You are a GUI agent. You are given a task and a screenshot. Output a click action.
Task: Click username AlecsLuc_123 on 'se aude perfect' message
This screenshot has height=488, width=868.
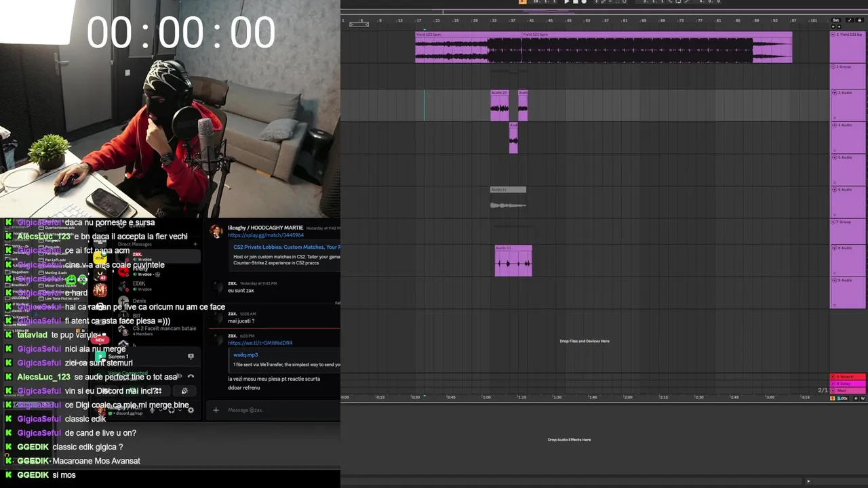pyautogui.click(x=43, y=377)
